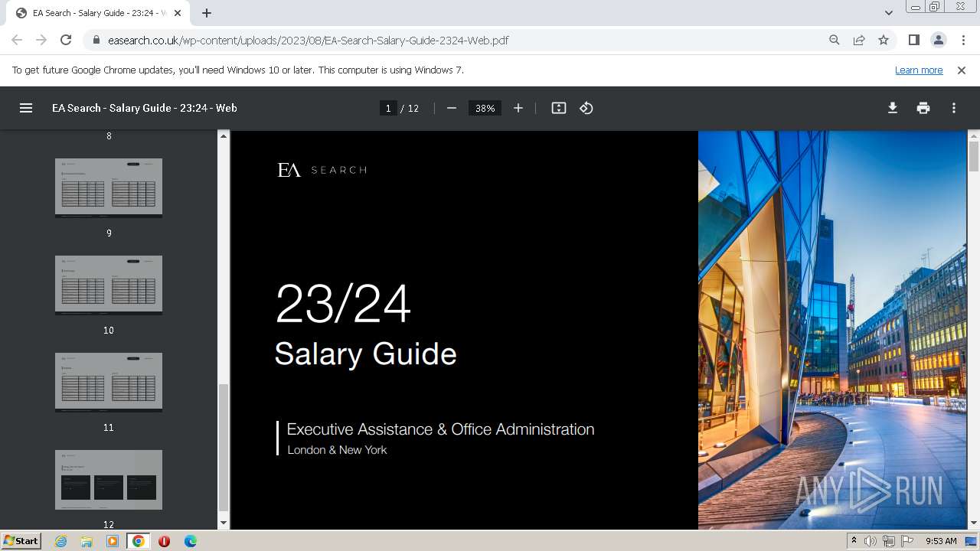The height and width of the screenshot is (551, 980).
Task: Click the document vertical scrollbar thumb
Action: click(974, 157)
